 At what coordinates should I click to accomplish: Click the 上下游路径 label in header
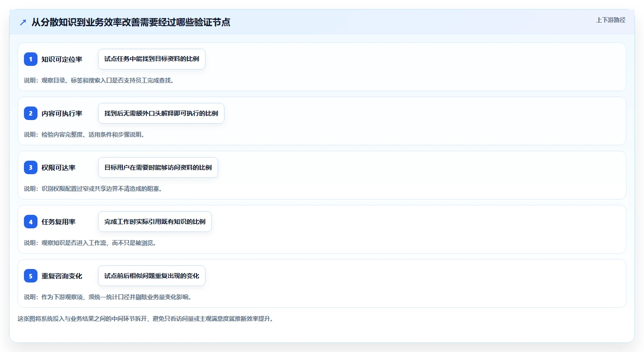[611, 20]
